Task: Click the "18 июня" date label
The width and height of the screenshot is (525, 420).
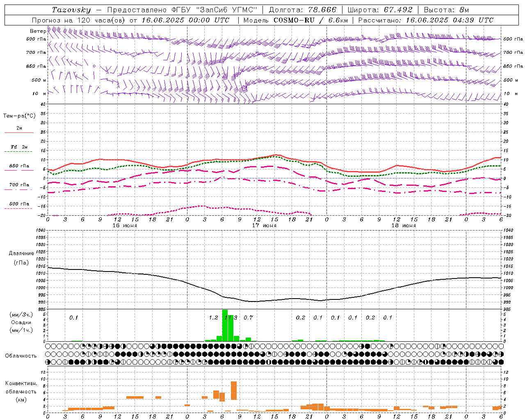Action: (404, 226)
